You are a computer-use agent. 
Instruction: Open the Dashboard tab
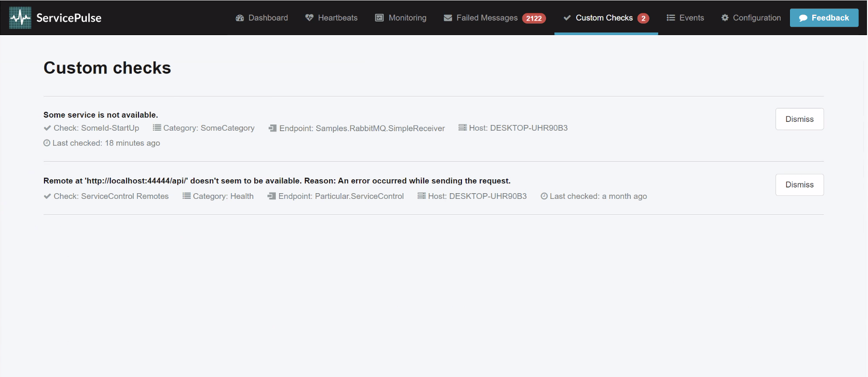(x=262, y=18)
